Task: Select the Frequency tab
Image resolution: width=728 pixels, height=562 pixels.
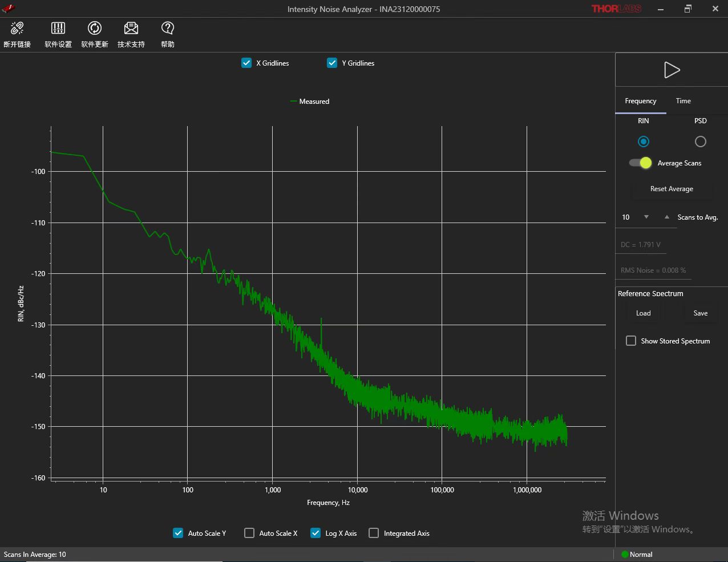Action: (640, 101)
